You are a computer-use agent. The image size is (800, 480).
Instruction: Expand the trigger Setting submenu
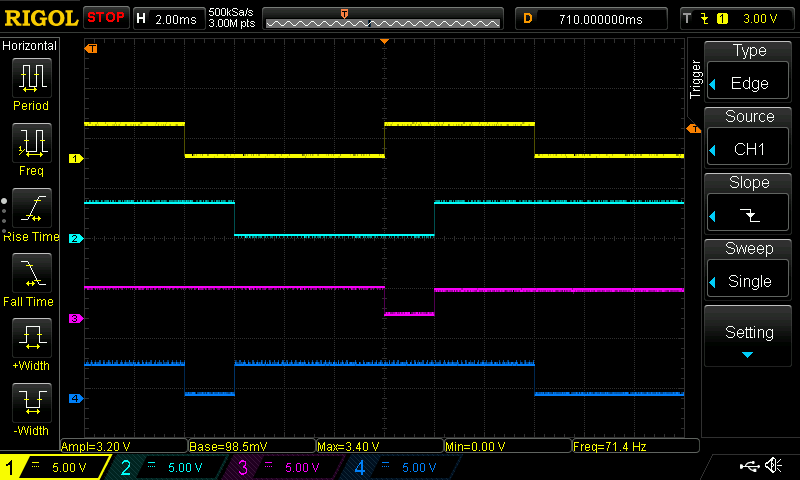(x=748, y=336)
